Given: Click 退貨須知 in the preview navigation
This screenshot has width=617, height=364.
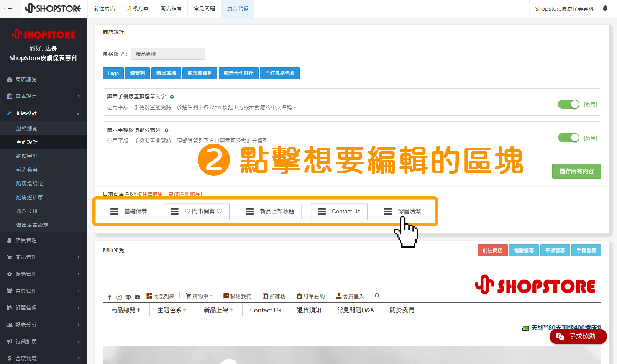Looking at the screenshot, I should coord(309,310).
